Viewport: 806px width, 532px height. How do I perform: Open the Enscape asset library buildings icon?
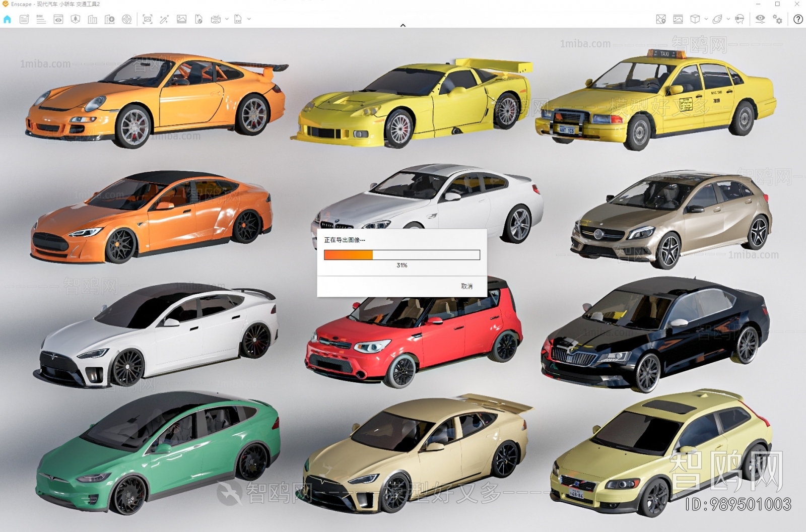pos(93,20)
